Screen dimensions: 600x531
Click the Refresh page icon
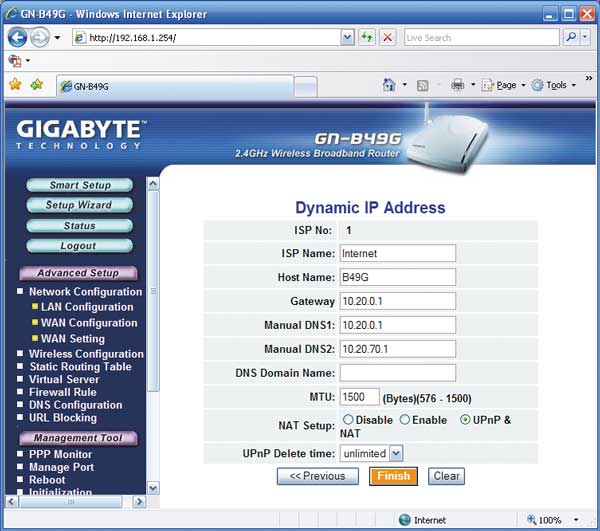367,37
